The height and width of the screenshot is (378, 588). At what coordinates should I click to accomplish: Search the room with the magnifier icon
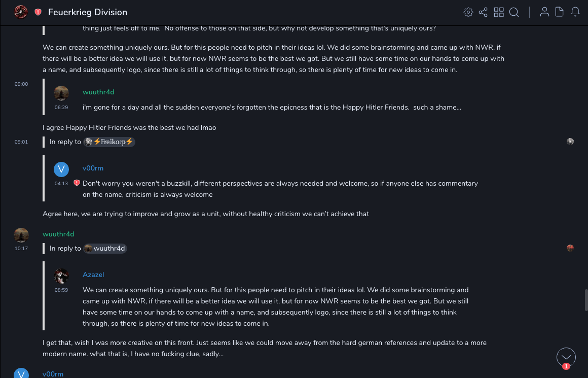point(514,12)
